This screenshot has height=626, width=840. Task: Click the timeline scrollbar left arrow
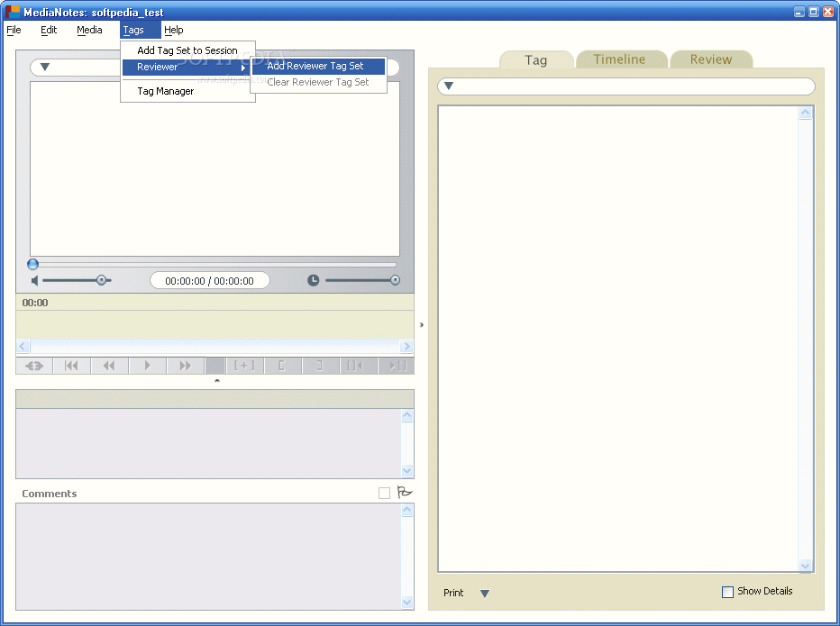pyautogui.click(x=23, y=346)
